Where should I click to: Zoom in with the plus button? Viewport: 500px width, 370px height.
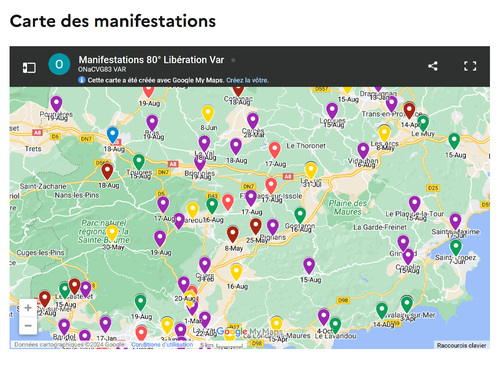28,308
